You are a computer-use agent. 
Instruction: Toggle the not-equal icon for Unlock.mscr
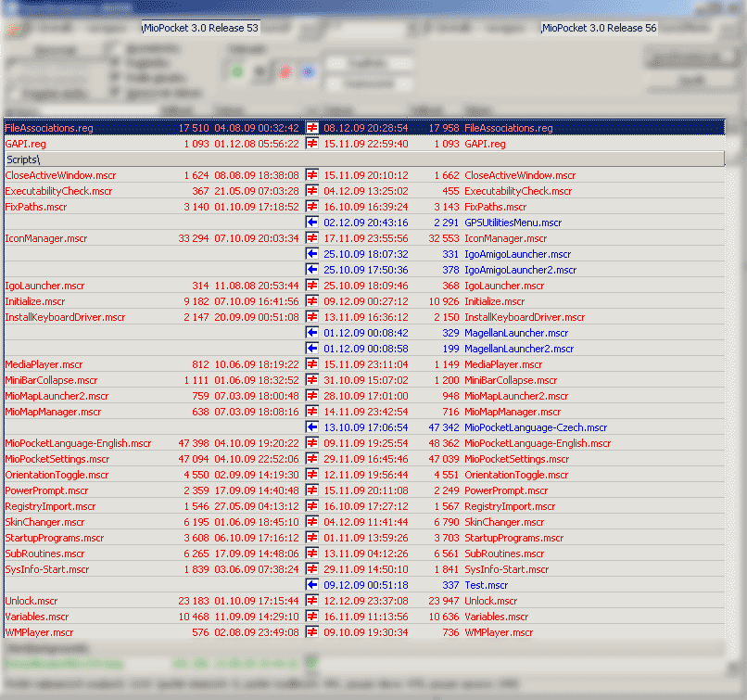click(312, 601)
